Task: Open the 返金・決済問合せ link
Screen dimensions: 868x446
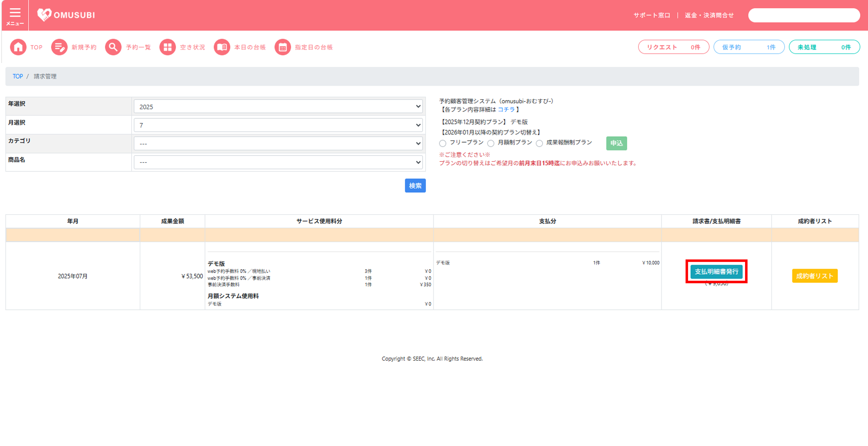Action: coord(709,16)
